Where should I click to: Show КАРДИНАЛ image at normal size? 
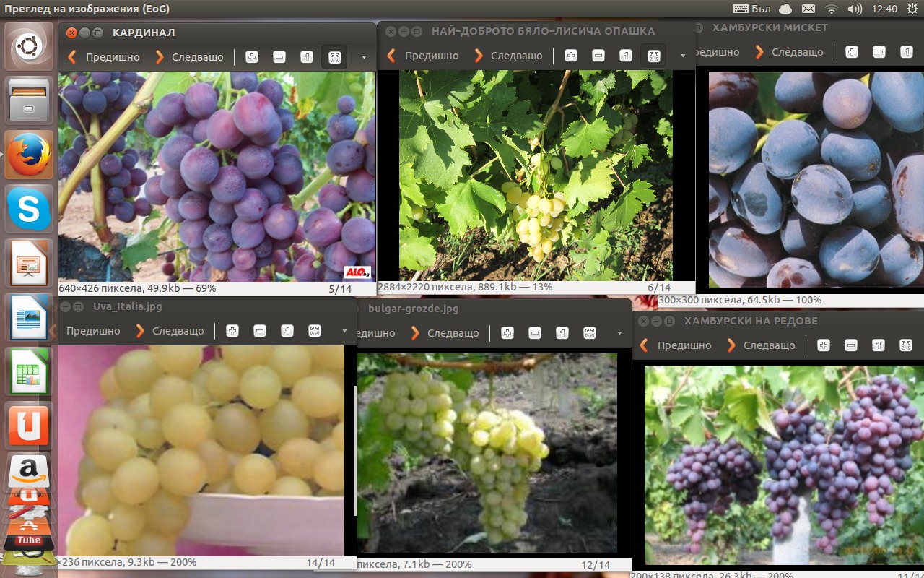306,57
